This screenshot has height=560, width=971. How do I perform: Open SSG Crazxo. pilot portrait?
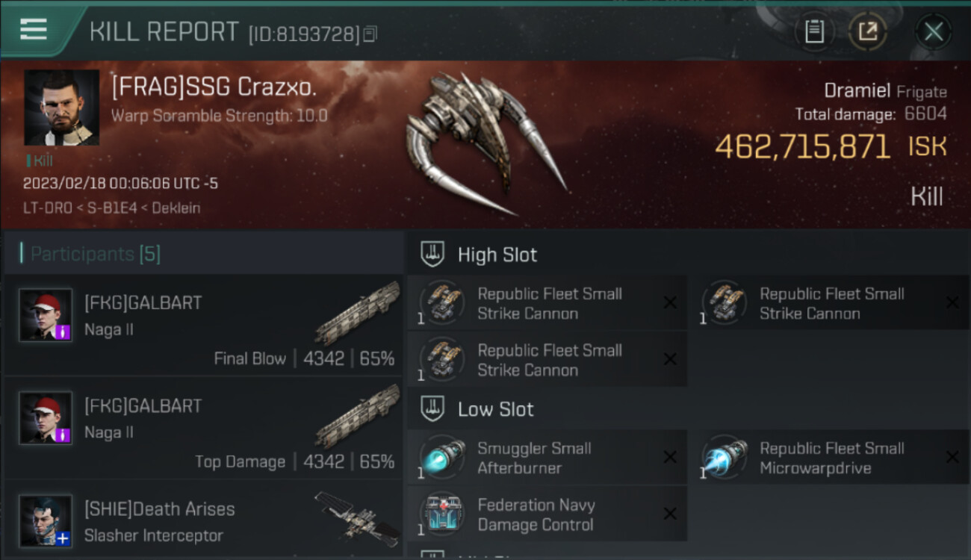[x=61, y=108]
